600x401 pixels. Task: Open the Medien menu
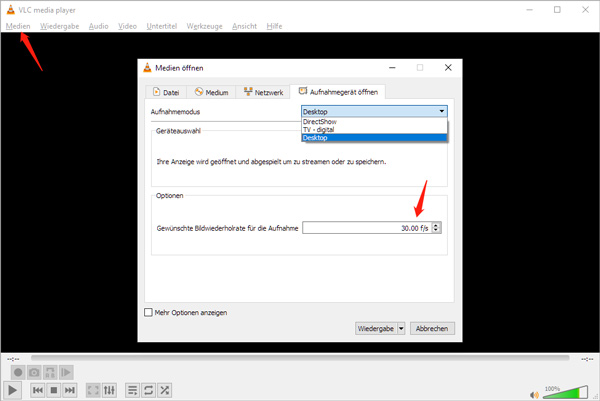pos(19,25)
